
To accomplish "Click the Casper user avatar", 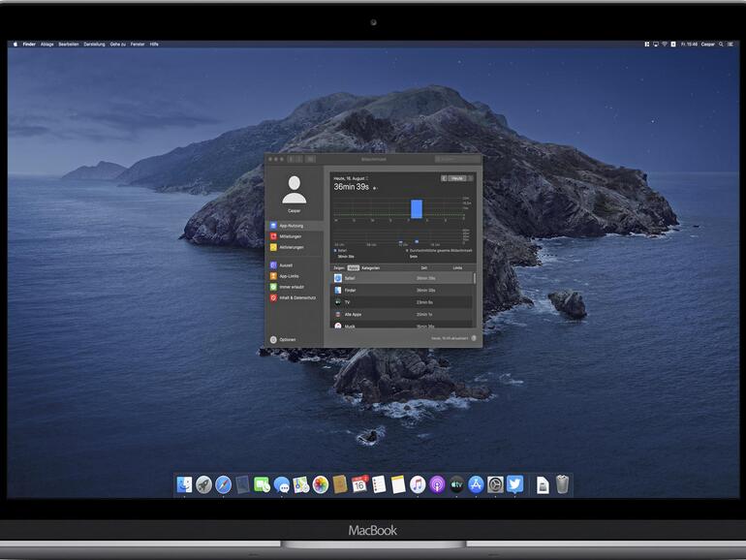I will [294, 189].
